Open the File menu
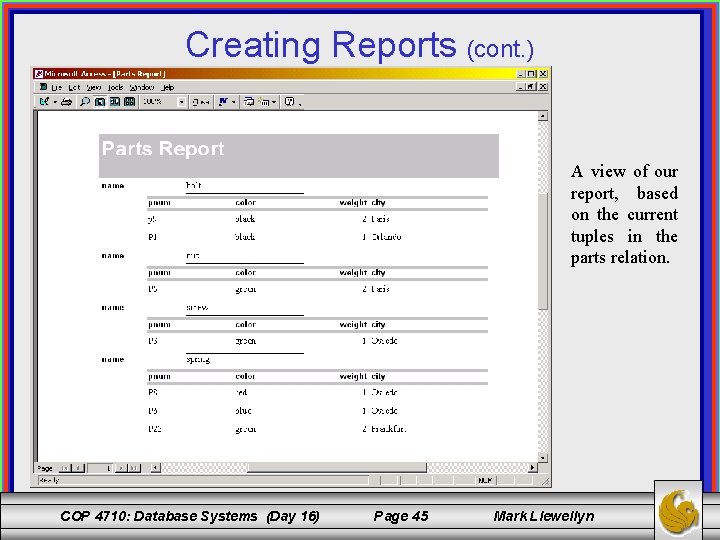The image size is (720, 540). click(x=56, y=87)
